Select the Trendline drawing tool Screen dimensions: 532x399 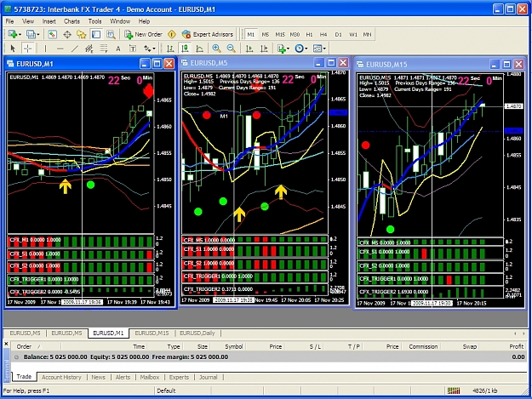point(75,48)
